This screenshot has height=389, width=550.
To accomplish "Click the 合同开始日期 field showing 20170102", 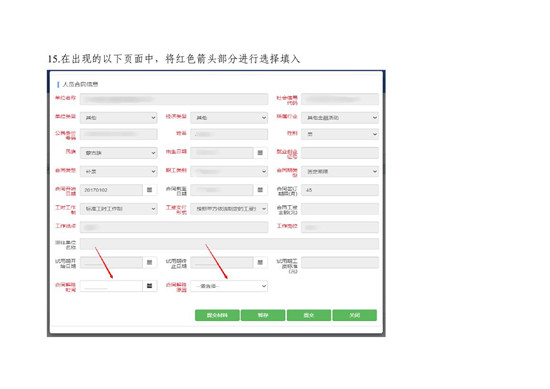I will click(x=111, y=190).
